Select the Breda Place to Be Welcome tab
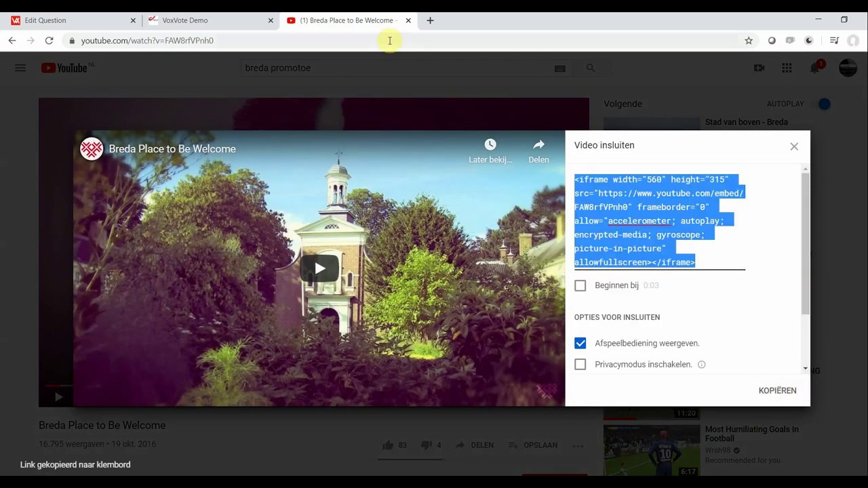 (x=348, y=20)
